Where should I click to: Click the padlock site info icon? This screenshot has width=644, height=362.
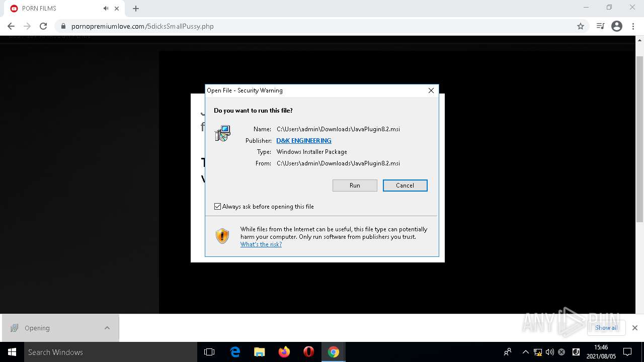click(63, 26)
